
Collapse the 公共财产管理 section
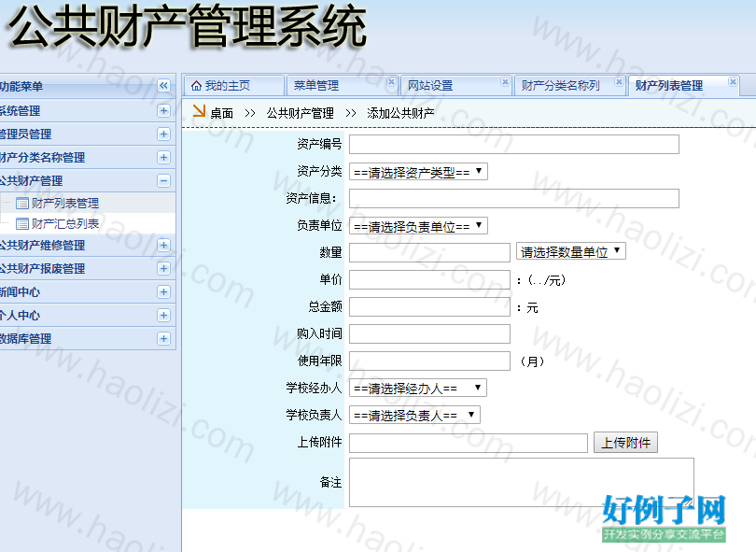(163, 181)
